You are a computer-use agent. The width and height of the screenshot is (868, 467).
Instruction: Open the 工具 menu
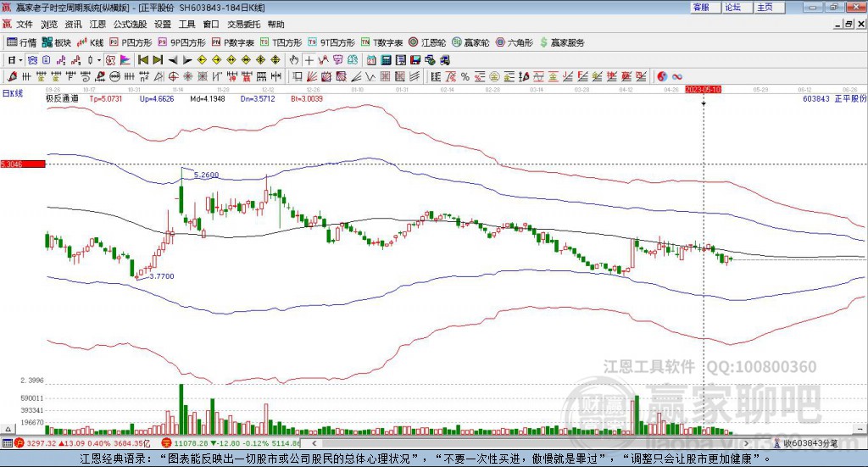187,25
